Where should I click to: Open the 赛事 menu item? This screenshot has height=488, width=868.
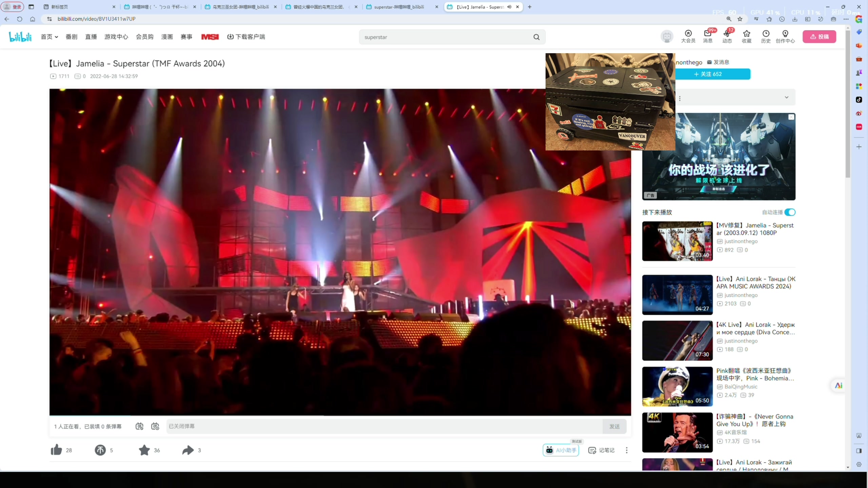(x=186, y=37)
